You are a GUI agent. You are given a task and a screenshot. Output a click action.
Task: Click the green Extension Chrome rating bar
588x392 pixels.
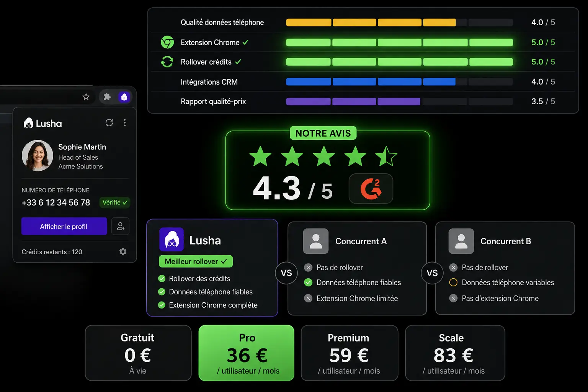pyautogui.click(x=399, y=42)
